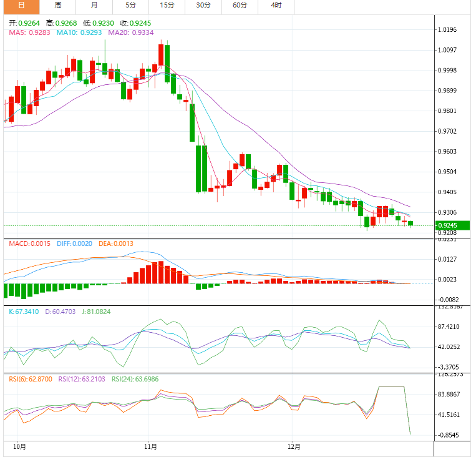476x462 pixels.
Task: Click the RSI(24): 63.6986 label
Action: (135, 379)
